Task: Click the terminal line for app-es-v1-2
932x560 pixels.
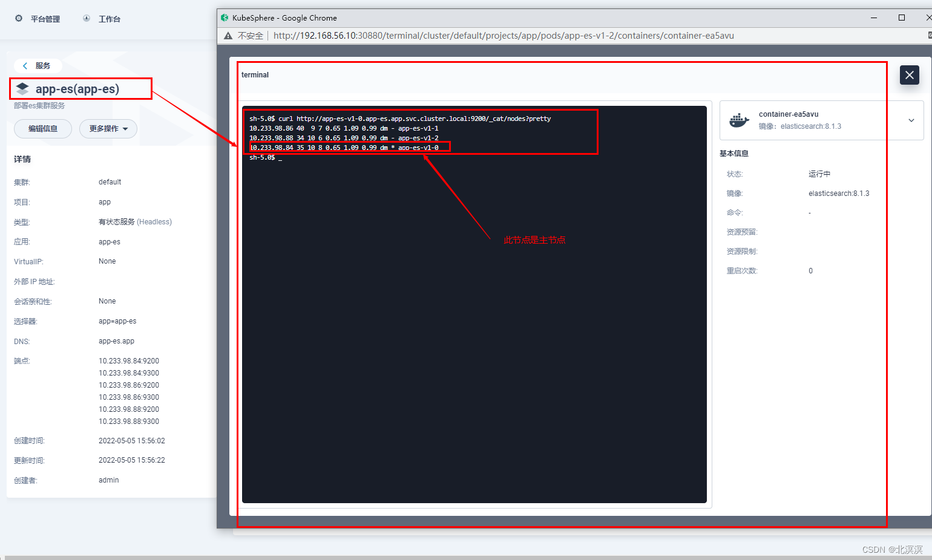Action: (344, 138)
